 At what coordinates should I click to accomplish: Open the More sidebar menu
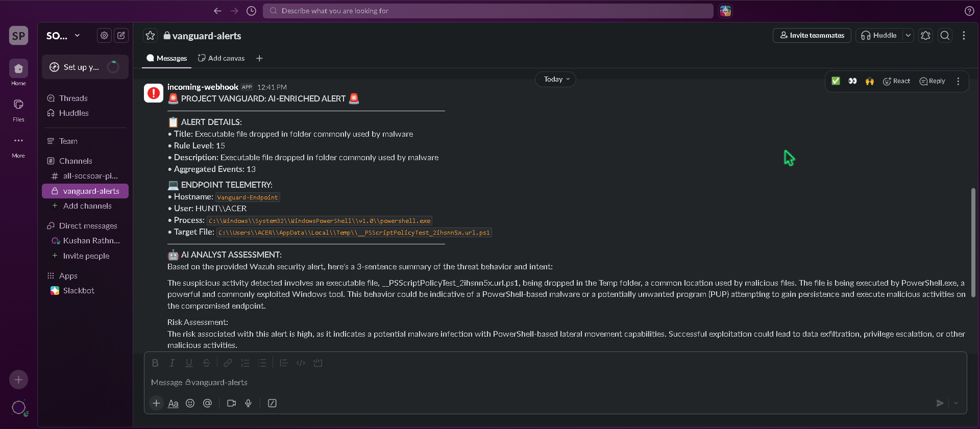18,146
